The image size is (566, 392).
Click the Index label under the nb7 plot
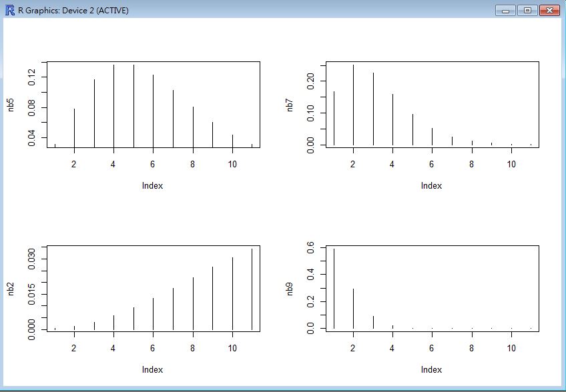pos(431,186)
